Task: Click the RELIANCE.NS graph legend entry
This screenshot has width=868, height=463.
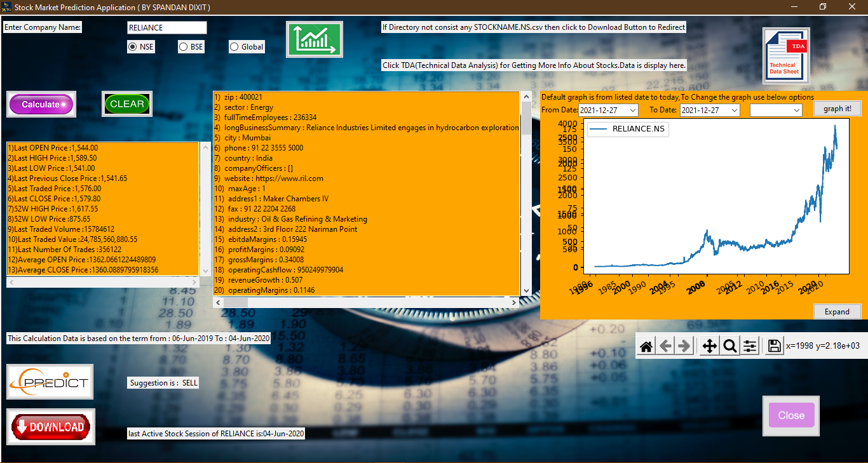Action: (x=628, y=129)
